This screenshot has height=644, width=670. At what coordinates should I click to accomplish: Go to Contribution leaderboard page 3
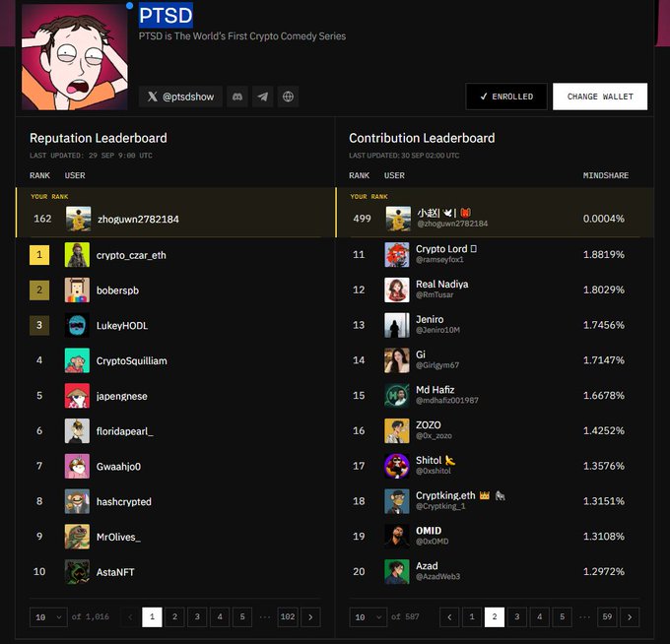pos(517,617)
